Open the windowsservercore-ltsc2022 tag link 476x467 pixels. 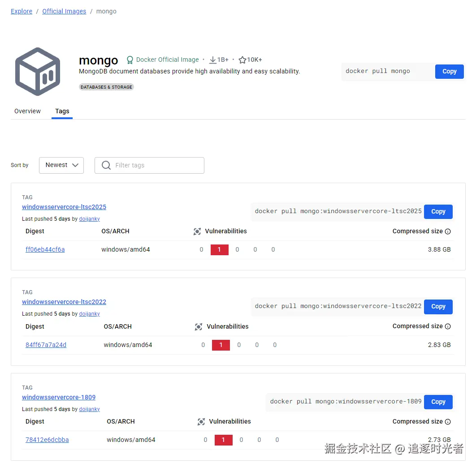pyautogui.click(x=64, y=302)
